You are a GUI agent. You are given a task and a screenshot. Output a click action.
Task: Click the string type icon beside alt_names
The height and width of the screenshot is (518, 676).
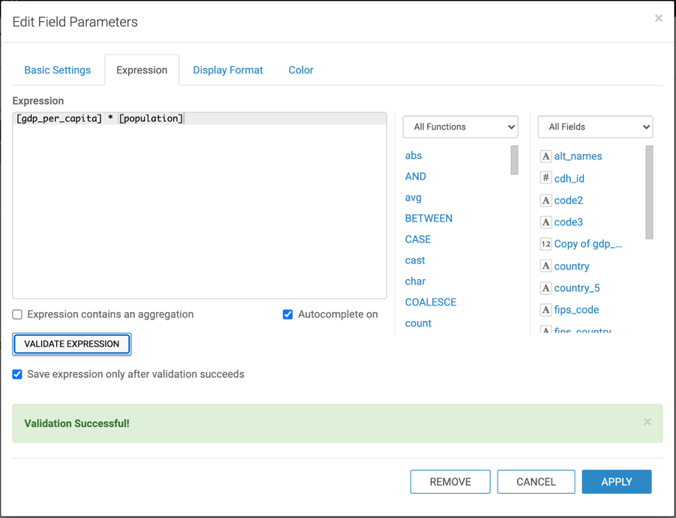click(545, 156)
